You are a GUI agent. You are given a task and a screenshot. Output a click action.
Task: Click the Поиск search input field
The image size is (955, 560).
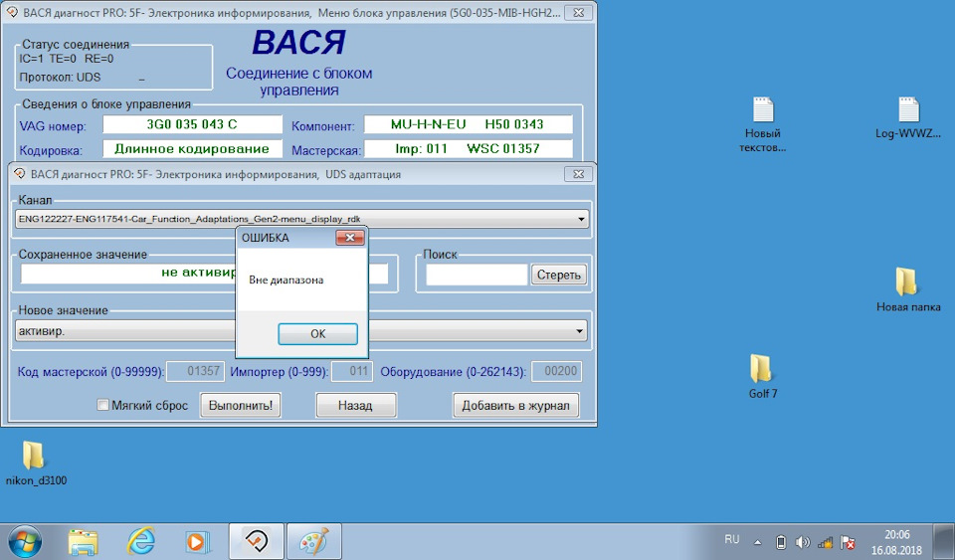click(x=477, y=275)
